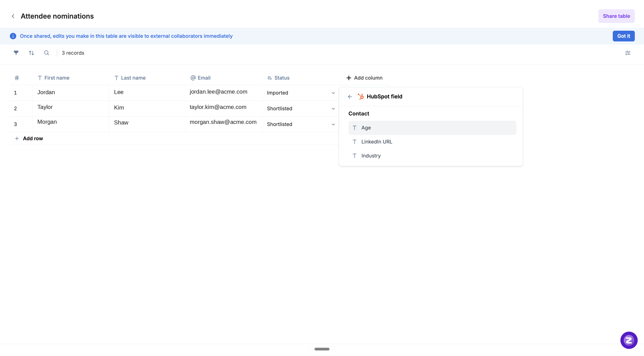Click the Attendee nominations title

coord(57,16)
